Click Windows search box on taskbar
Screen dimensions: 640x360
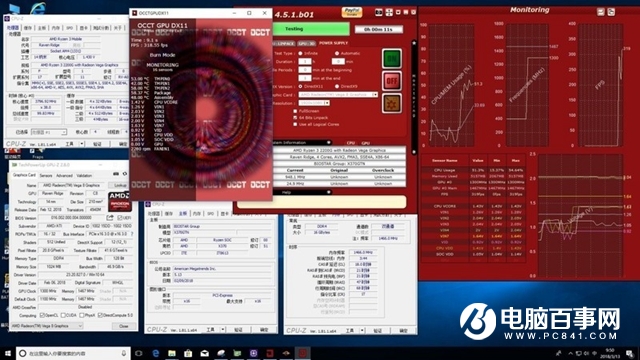[x=73, y=353]
